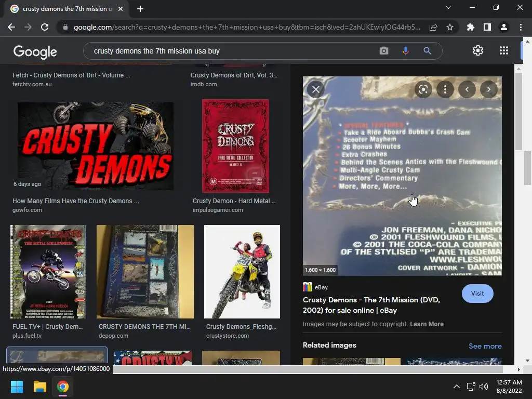This screenshot has width=532, height=399.
Task: Submit search with the magnifier icon
Action: pyautogui.click(x=427, y=51)
